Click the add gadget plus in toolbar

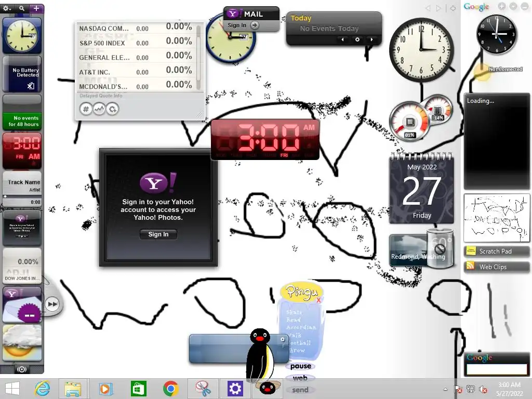(x=453, y=8)
